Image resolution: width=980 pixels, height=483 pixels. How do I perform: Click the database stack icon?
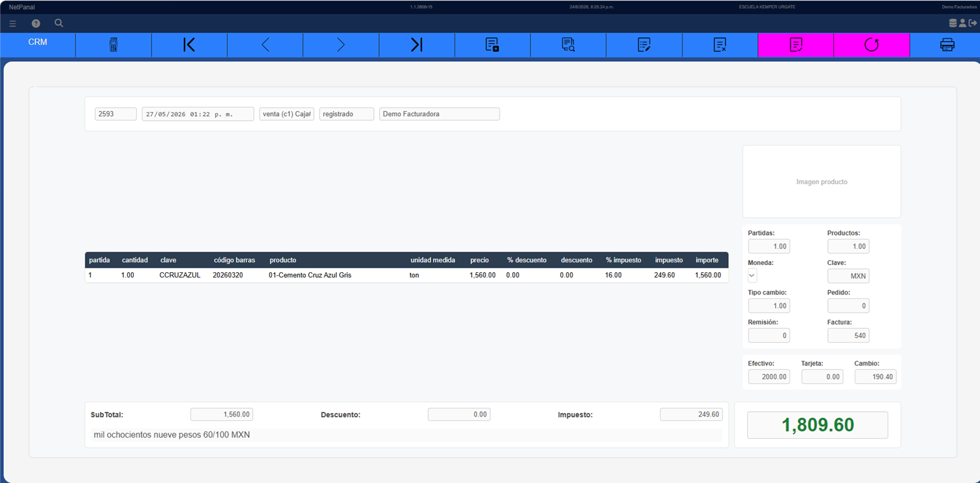[x=953, y=23]
